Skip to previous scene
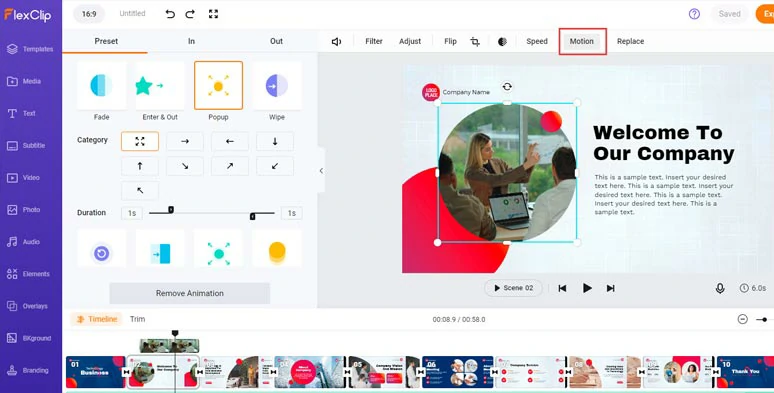774x393 pixels. pyautogui.click(x=562, y=288)
